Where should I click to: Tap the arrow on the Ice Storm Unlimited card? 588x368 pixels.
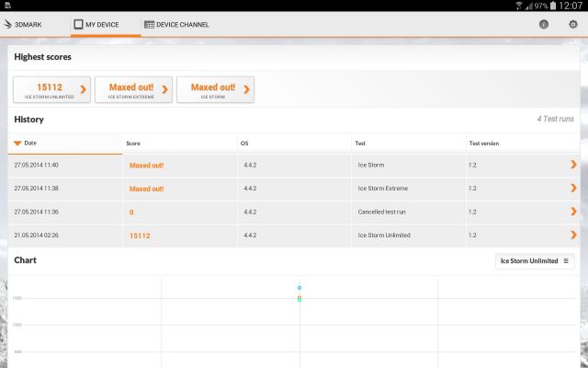pyautogui.click(x=84, y=89)
